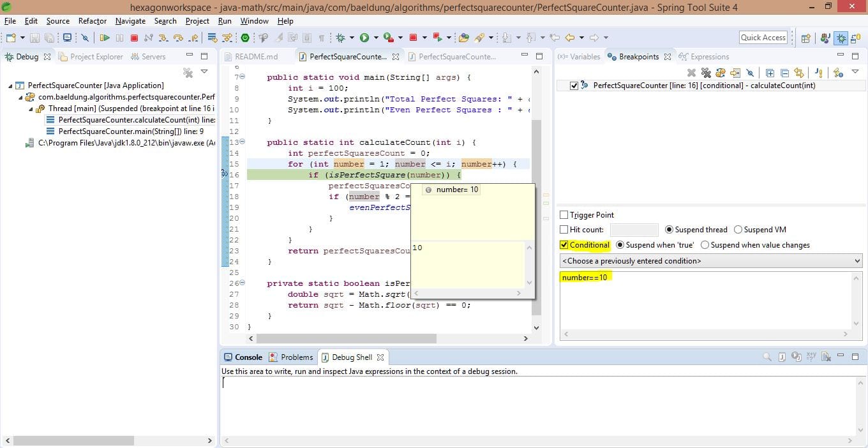Click the Step Return icon
This screenshot has width=868, height=448.
click(193, 38)
